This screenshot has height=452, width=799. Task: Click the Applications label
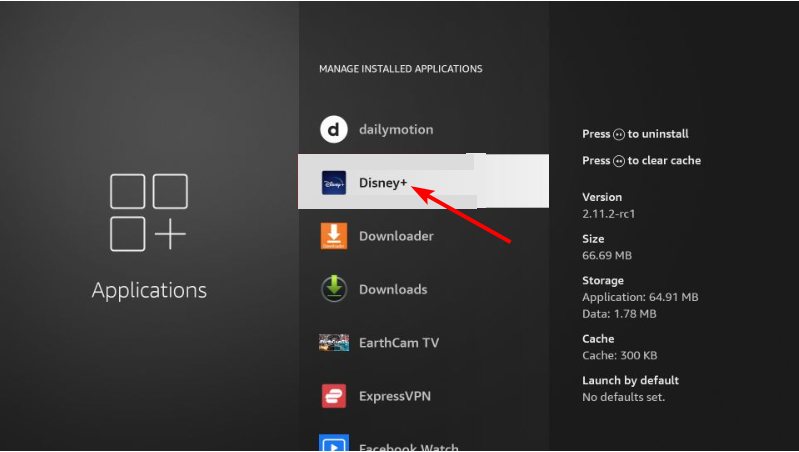click(x=149, y=290)
